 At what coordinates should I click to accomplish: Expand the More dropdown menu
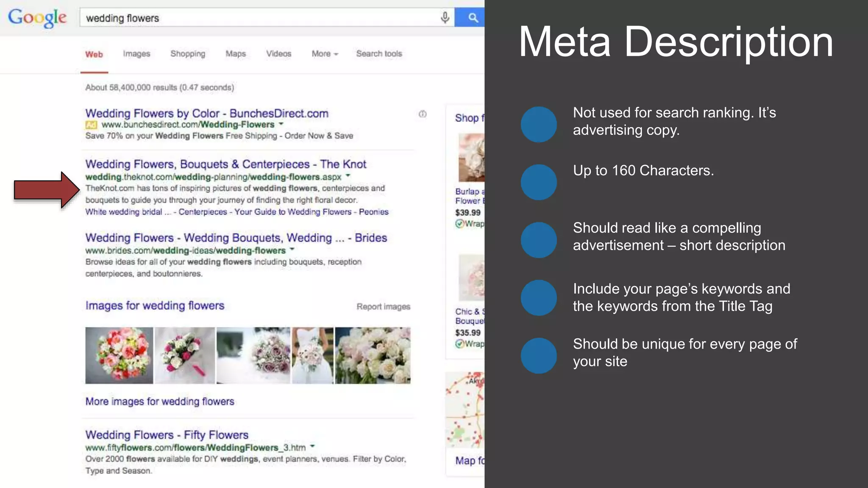click(x=325, y=54)
